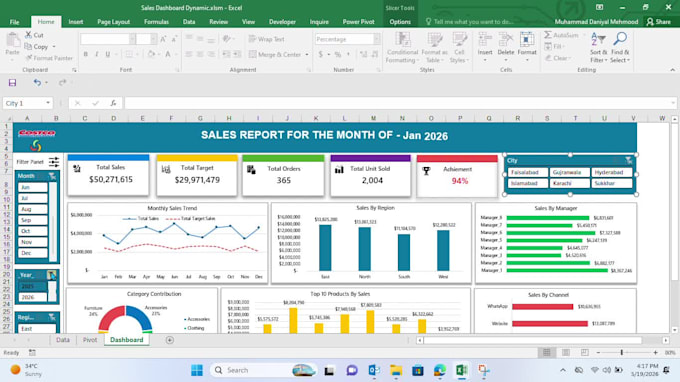This screenshot has height=382, width=680.
Task: Click Merge & Center button
Action: point(275,55)
